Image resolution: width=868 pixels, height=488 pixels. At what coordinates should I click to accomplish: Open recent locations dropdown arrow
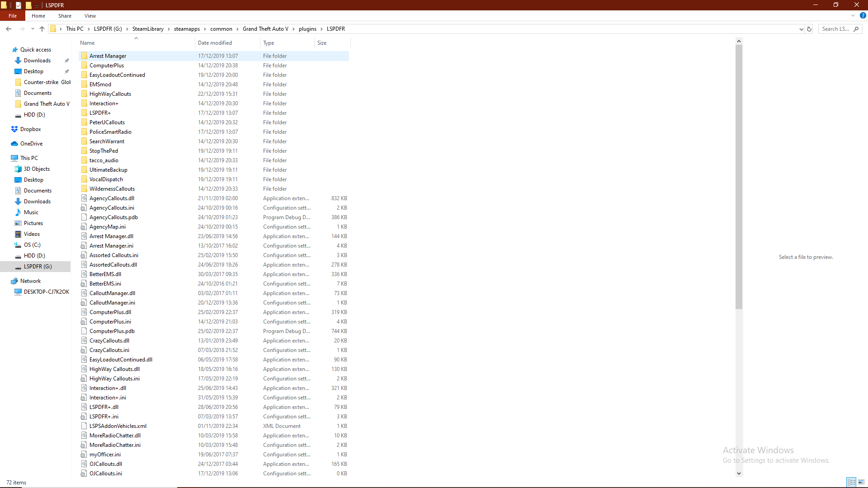coord(33,29)
